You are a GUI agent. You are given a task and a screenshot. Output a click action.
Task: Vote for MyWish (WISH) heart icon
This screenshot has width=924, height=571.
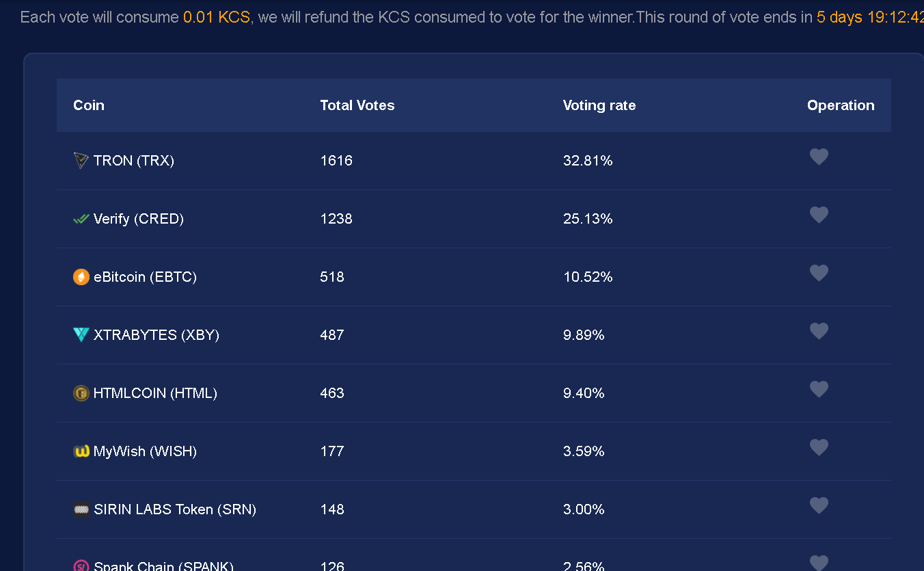(819, 448)
